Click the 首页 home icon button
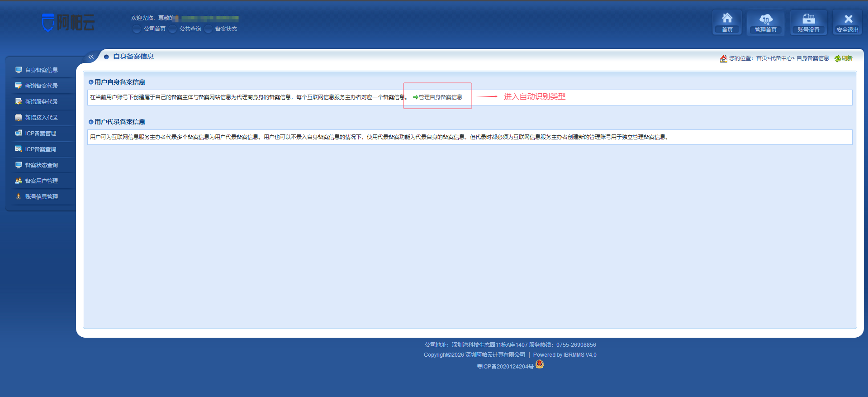The image size is (868, 397). 727,22
